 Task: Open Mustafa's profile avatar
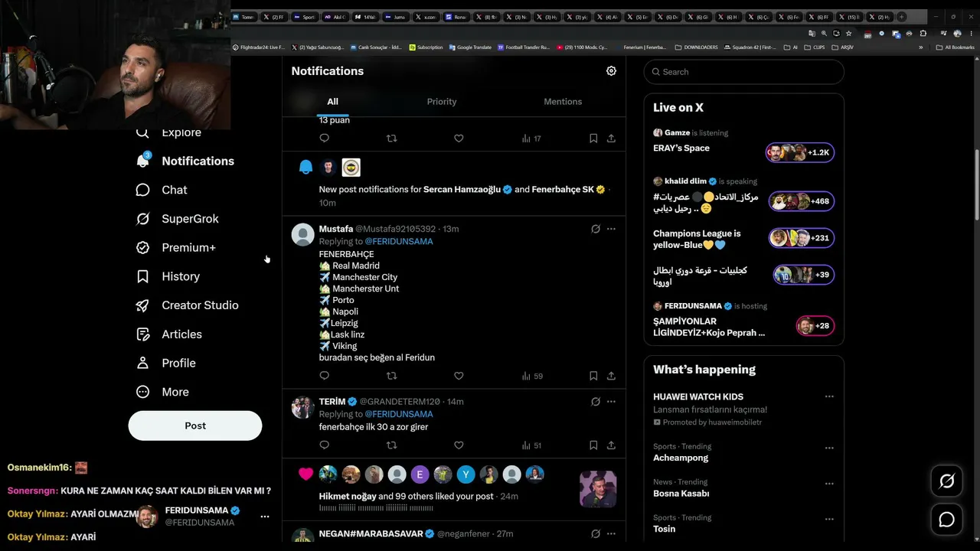(x=303, y=234)
